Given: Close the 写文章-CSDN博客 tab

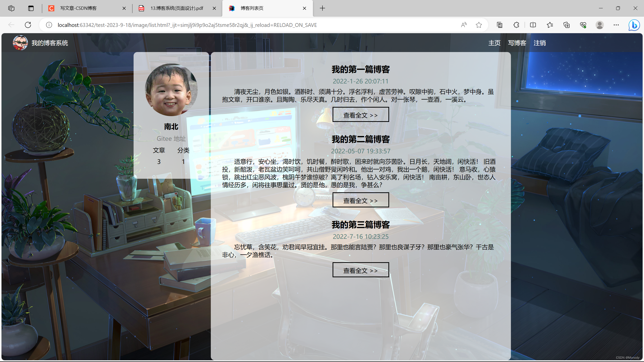Looking at the screenshot, I should pos(124,8).
